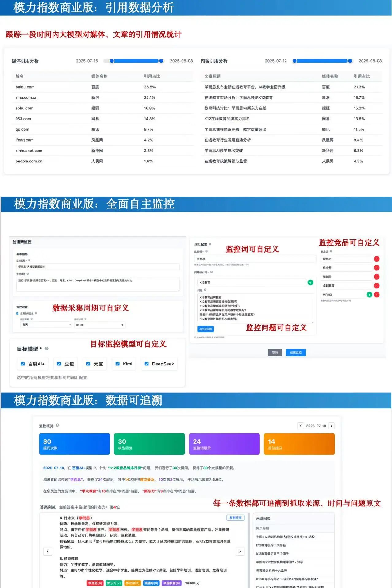Click clock icon in 09:00 time field
392x588 pixels.
pos(122,325)
